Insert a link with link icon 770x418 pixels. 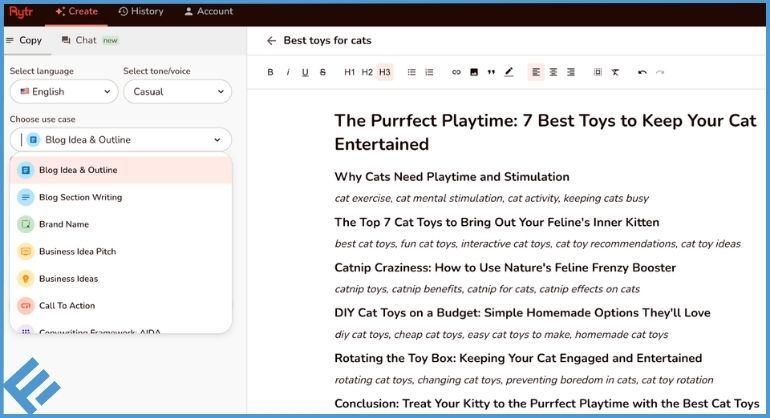pos(456,72)
